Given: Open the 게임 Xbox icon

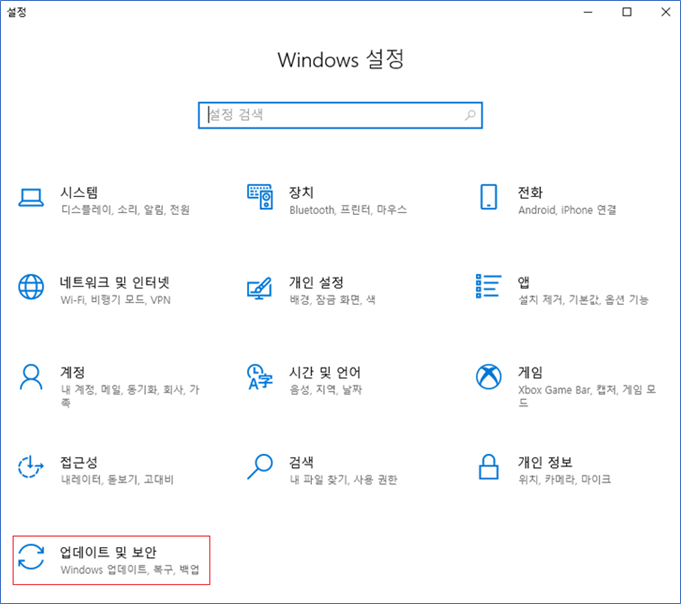Looking at the screenshot, I should coord(489,376).
